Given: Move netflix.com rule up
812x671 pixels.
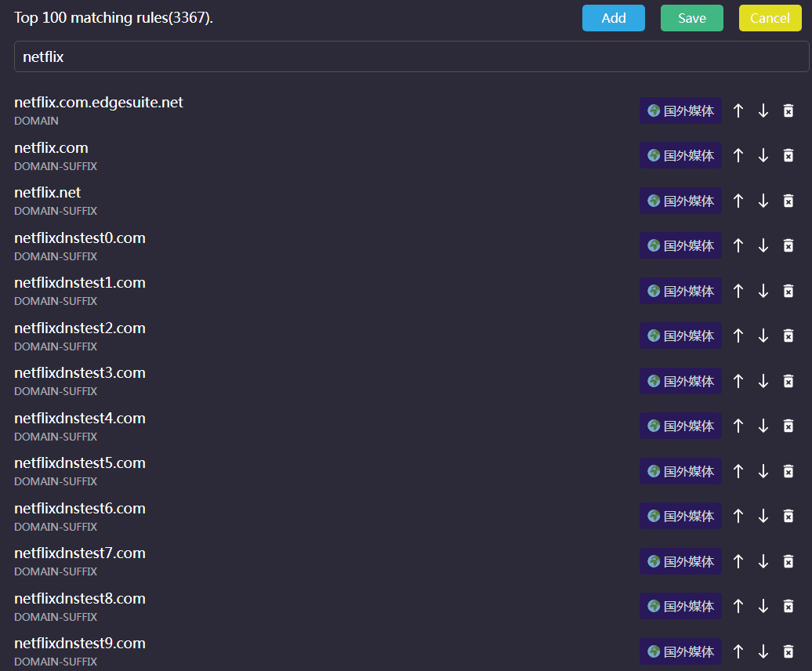Looking at the screenshot, I should [738, 155].
